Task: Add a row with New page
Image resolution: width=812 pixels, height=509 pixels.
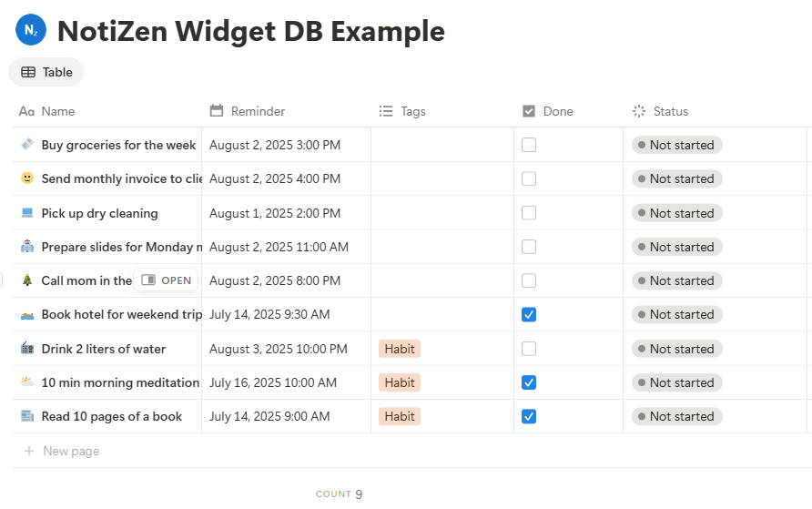Action: point(70,451)
